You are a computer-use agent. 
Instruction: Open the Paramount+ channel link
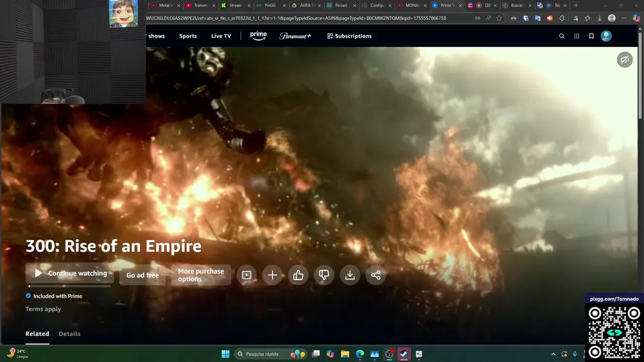pos(295,36)
